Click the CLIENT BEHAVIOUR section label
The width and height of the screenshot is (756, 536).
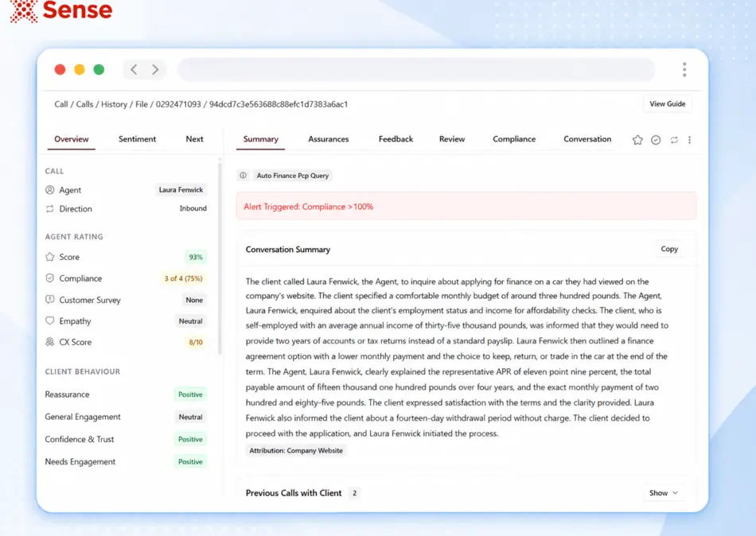point(83,371)
